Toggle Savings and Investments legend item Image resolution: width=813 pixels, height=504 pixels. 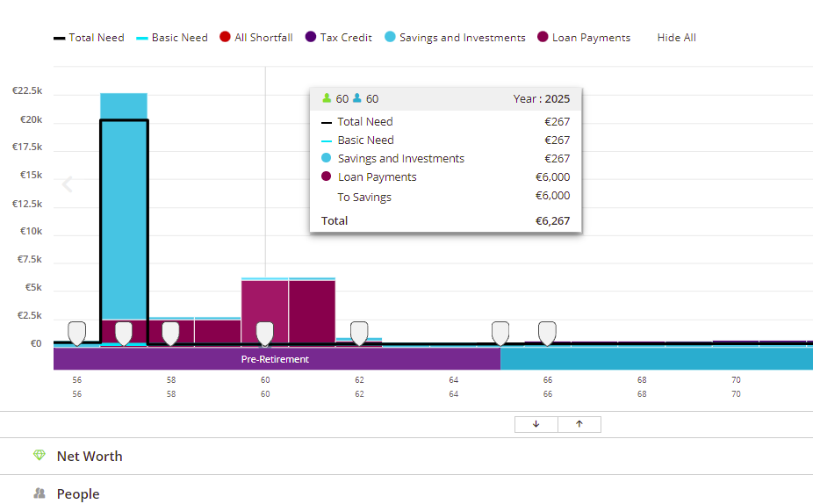click(456, 38)
